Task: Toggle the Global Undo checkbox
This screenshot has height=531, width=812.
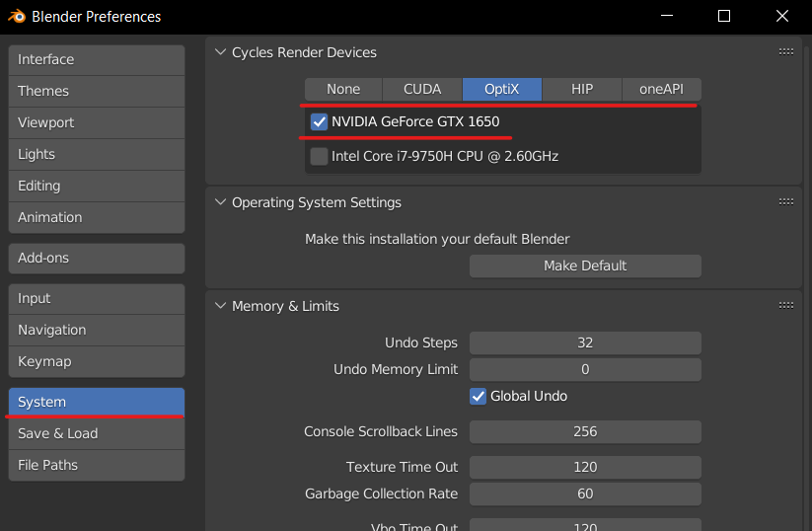Action: [x=478, y=397]
